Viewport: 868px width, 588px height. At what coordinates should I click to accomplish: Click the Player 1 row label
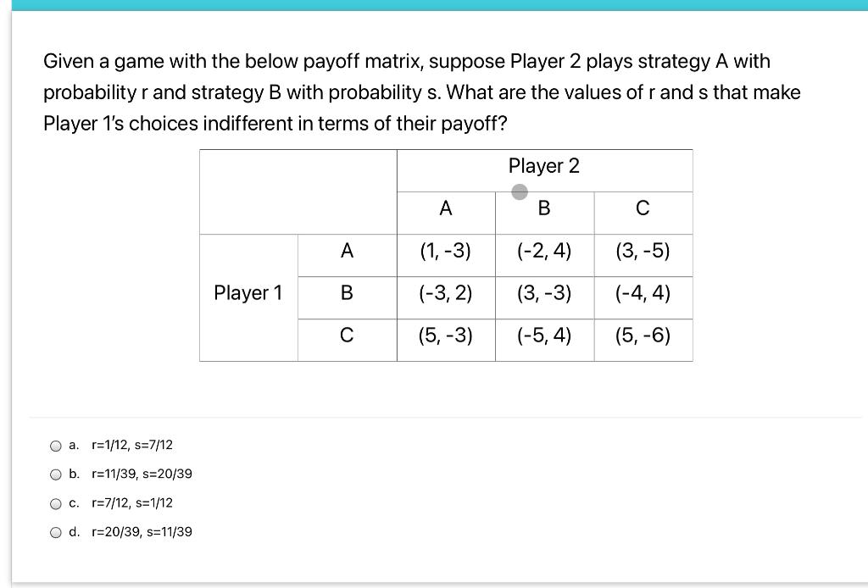248,293
